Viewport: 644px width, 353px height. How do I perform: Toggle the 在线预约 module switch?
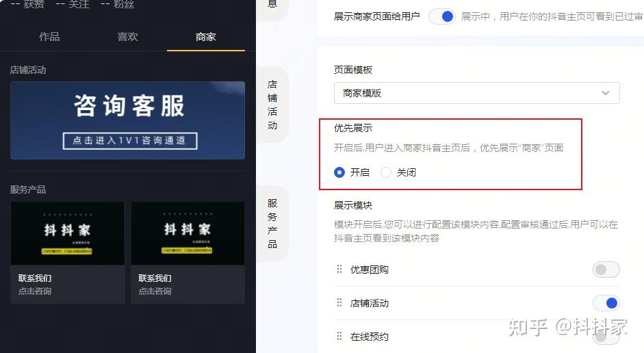[x=606, y=337]
